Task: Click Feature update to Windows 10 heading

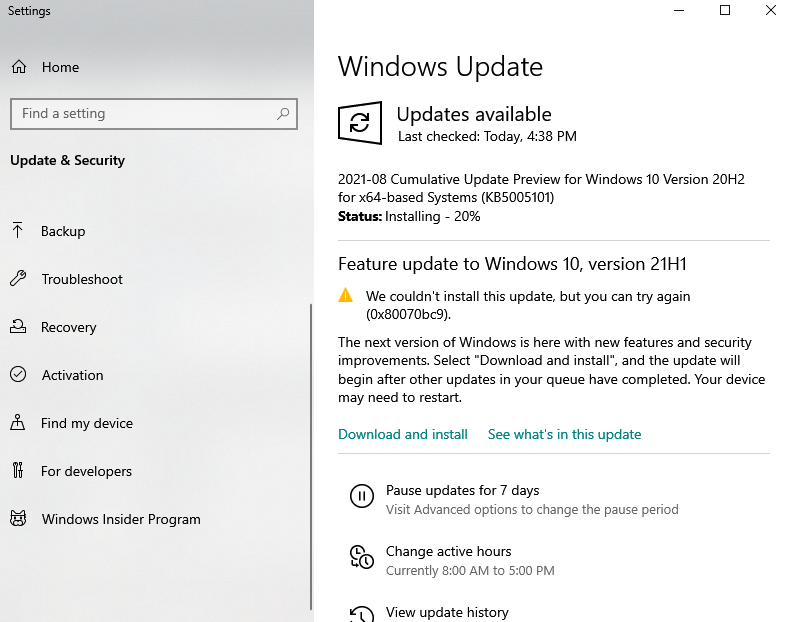Action: [512, 264]
